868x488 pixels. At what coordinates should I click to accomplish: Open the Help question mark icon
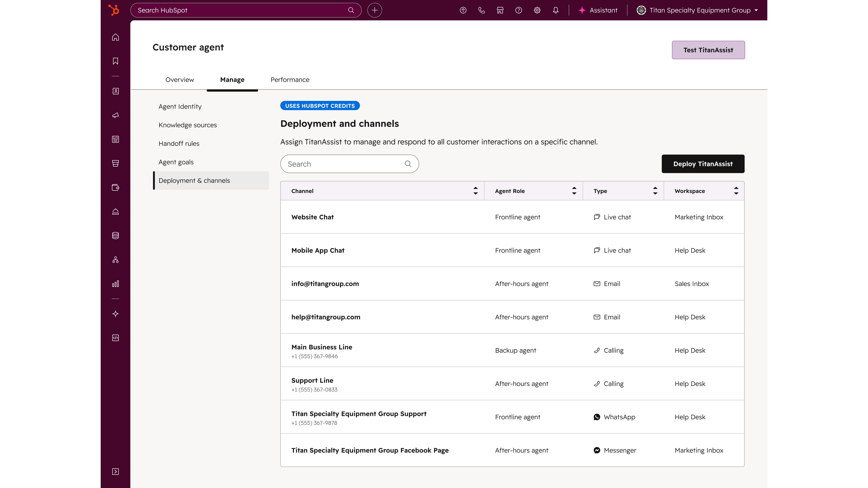pos(518,10)
